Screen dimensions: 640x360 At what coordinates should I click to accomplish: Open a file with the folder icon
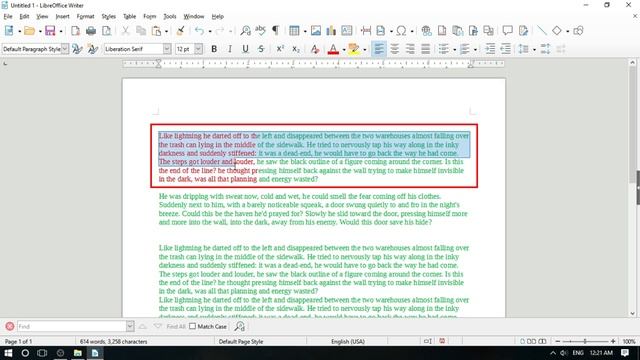click(29, 31)
